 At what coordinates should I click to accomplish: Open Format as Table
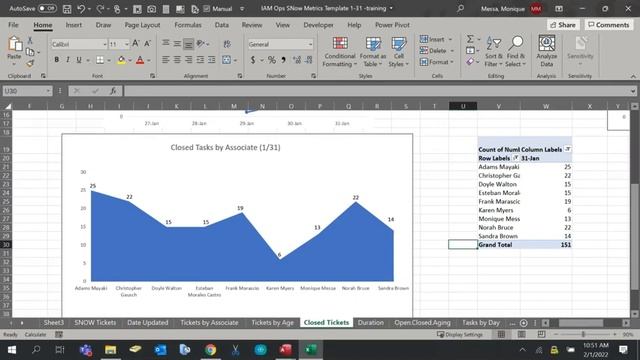tap(373, 52)
